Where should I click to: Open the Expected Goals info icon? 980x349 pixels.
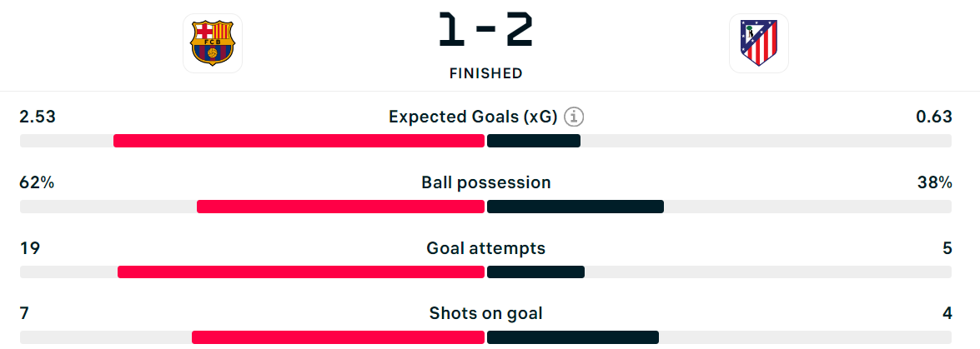pos(574,117)
